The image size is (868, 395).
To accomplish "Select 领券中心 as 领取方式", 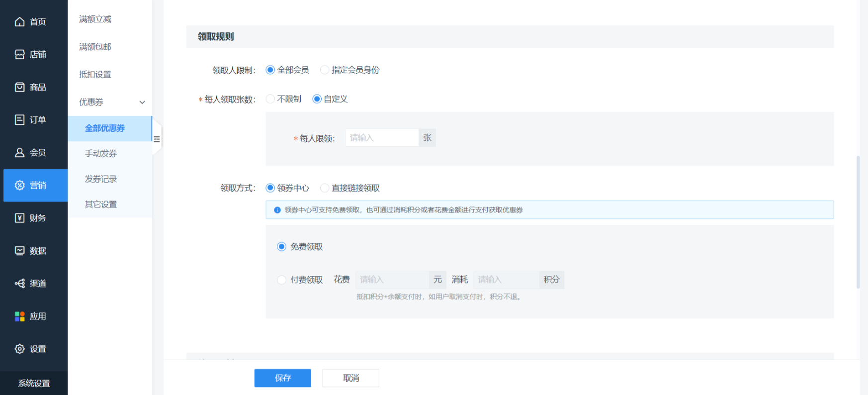I will [270, 188].
